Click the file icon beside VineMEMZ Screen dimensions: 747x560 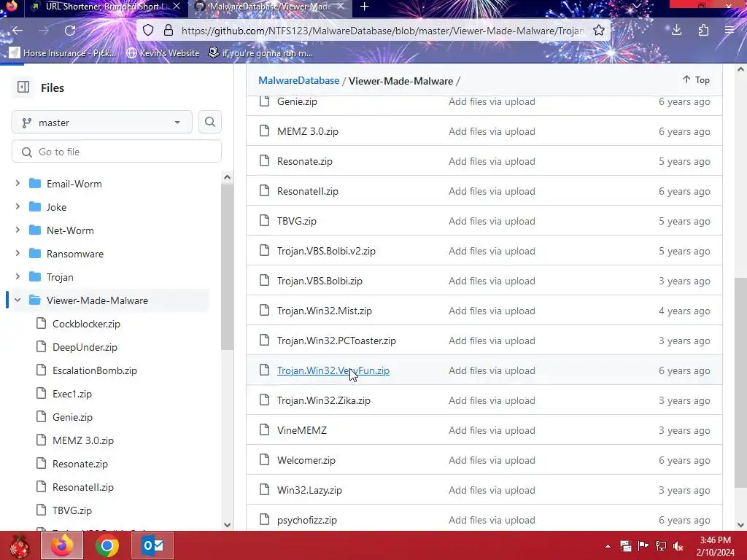tap(264, 430)
